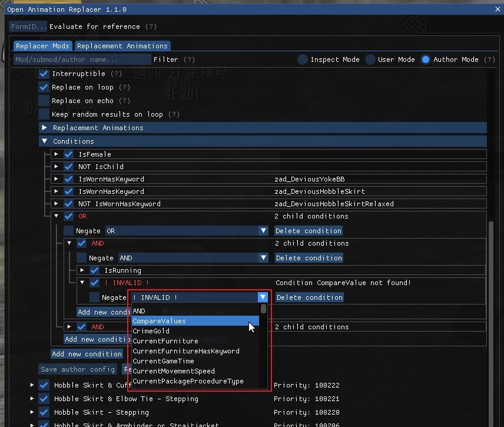The image size is (504, 427).
Task: Click the mod name filter field
Action: tap(82, 59)
